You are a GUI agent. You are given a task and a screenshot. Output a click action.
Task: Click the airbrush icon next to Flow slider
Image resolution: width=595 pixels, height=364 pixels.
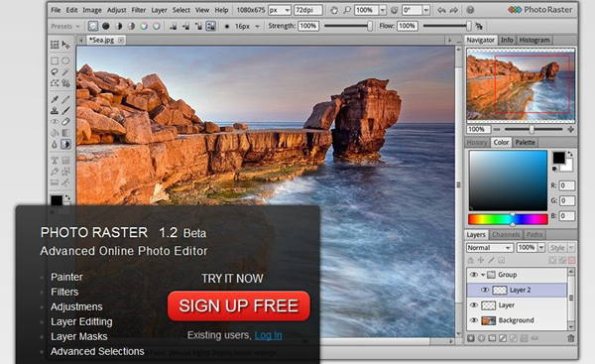tap(479, 26)
